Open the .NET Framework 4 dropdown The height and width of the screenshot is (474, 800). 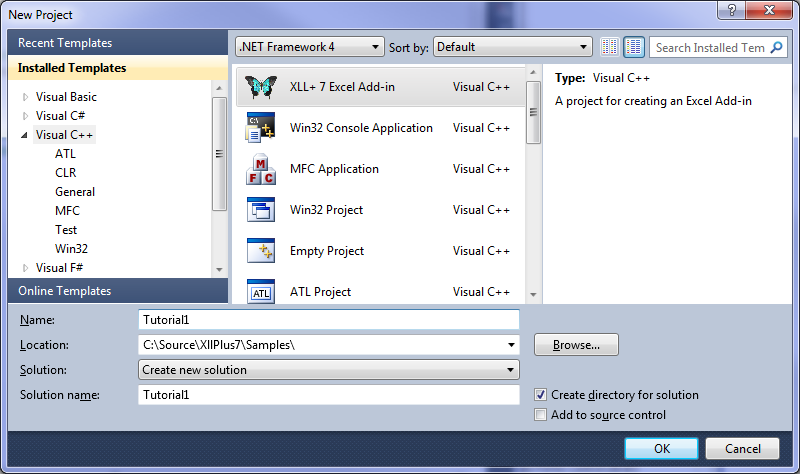[310, 47]
